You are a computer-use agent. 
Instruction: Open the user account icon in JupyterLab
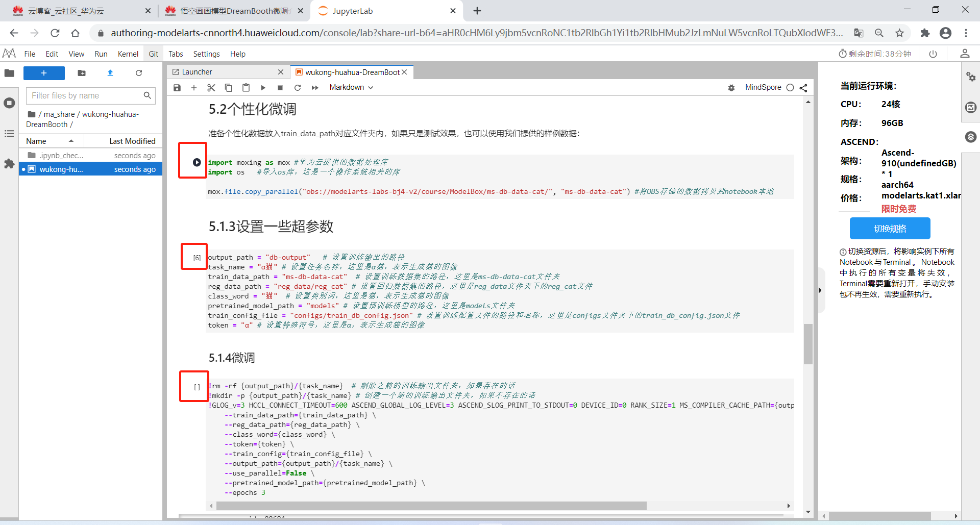click(965, 54)
